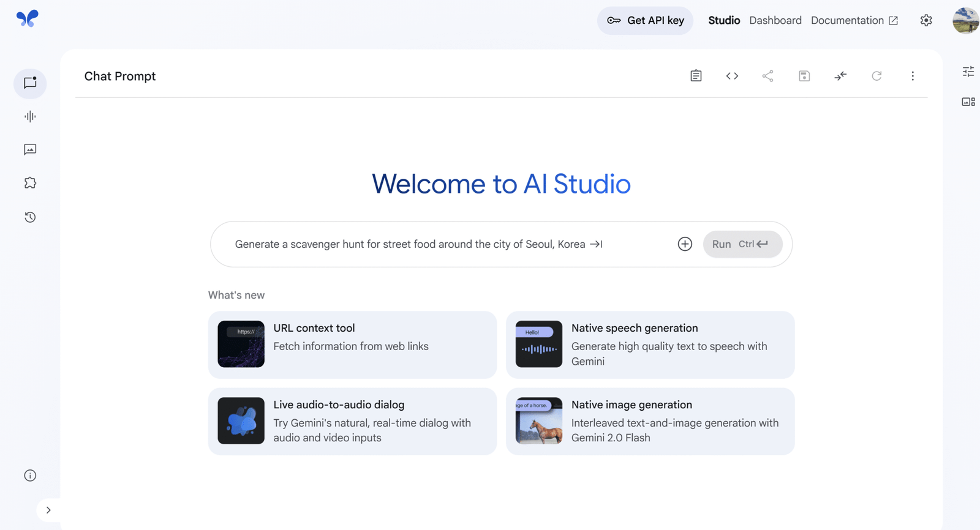
Task: Click the Get API key button
Action: 645,20
